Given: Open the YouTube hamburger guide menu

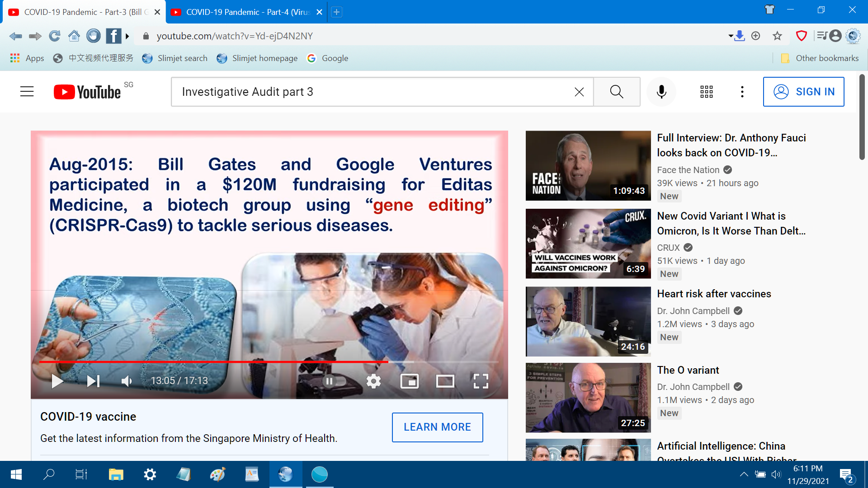Looking at the screenshot, I should pos(27,92).
